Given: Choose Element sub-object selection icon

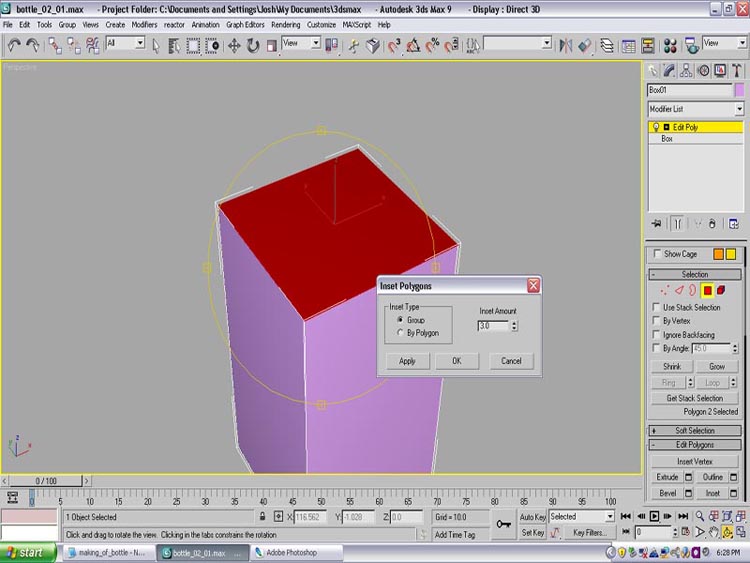Looking at the screenshot, I should [720, 290].
